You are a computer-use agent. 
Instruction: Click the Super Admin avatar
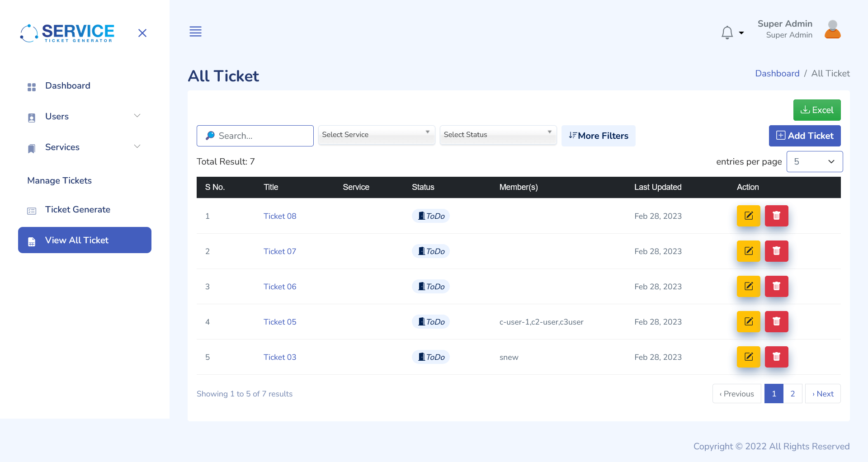pyautogui.click(x=832, y=29)
